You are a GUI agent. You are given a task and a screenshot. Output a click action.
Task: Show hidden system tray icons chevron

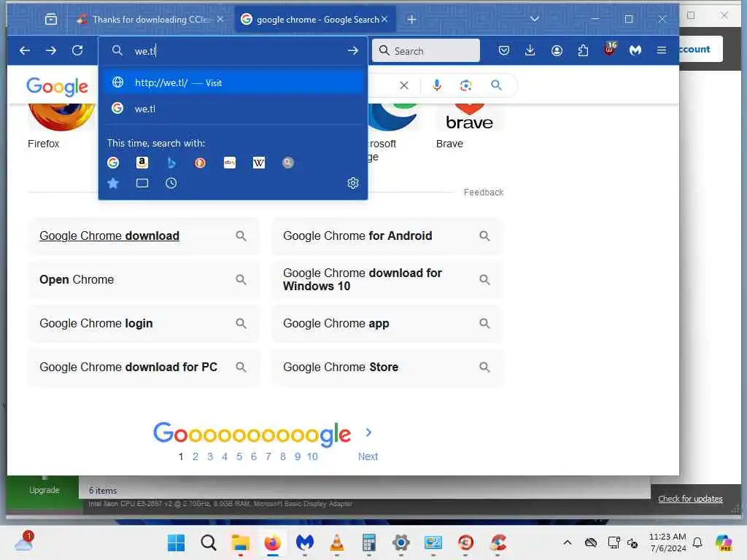[x=567, y=542]
